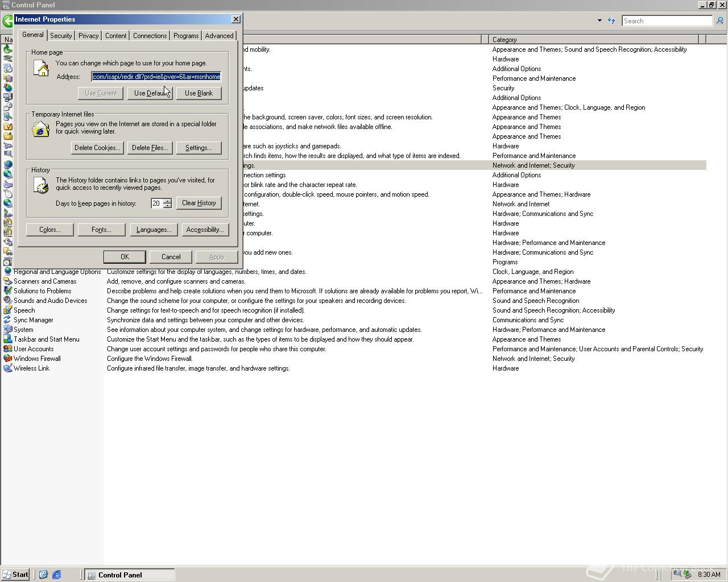Open temporary files Settings button
Viewport: 728px width, 582px height.
(198, 148)
